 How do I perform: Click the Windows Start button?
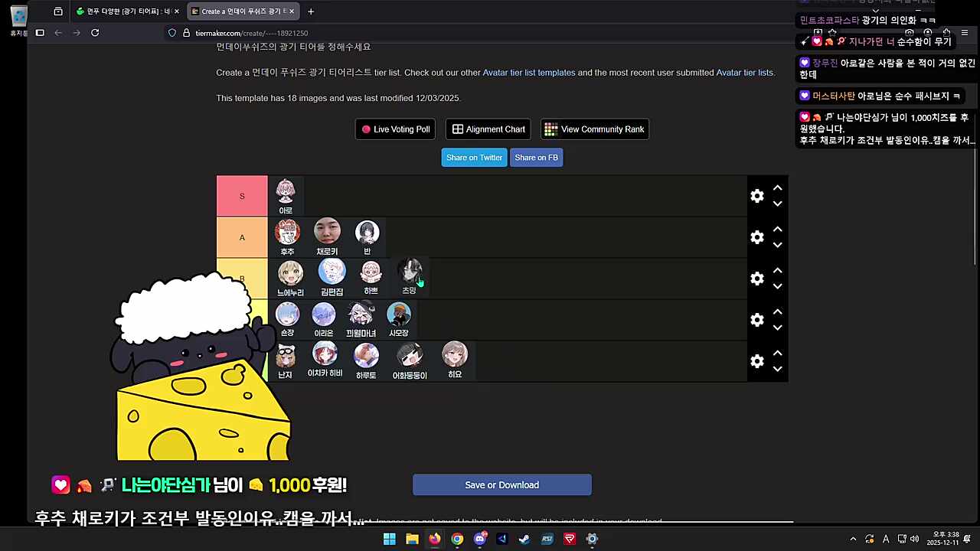tap(389, 539)
